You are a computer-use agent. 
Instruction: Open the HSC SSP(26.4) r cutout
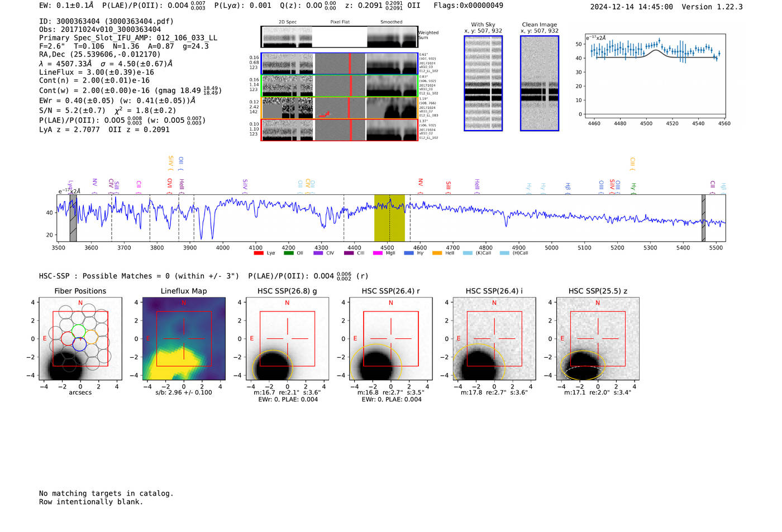pyautogui.click(x=391, y=339)
